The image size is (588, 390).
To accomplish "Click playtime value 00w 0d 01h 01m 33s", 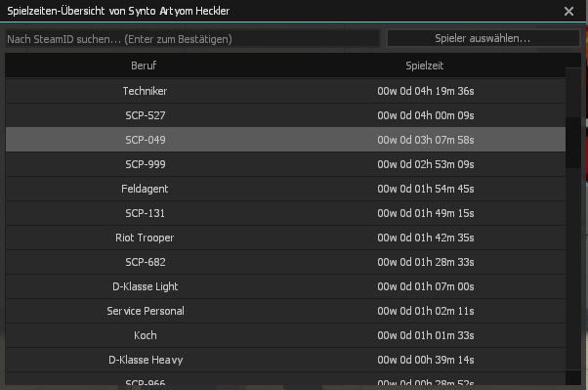I will (x=426, y=335).
